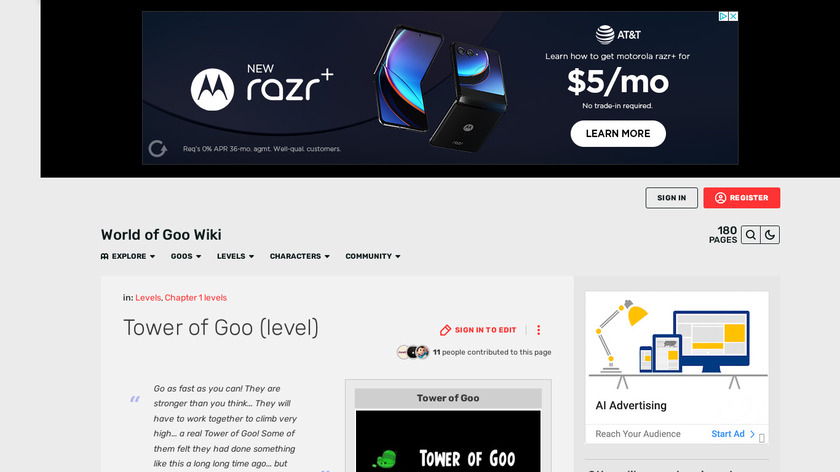This screenshot has width=840, height=472.
Task: Toggle dark theme with moon icon
Action: (x=770, y=235)
